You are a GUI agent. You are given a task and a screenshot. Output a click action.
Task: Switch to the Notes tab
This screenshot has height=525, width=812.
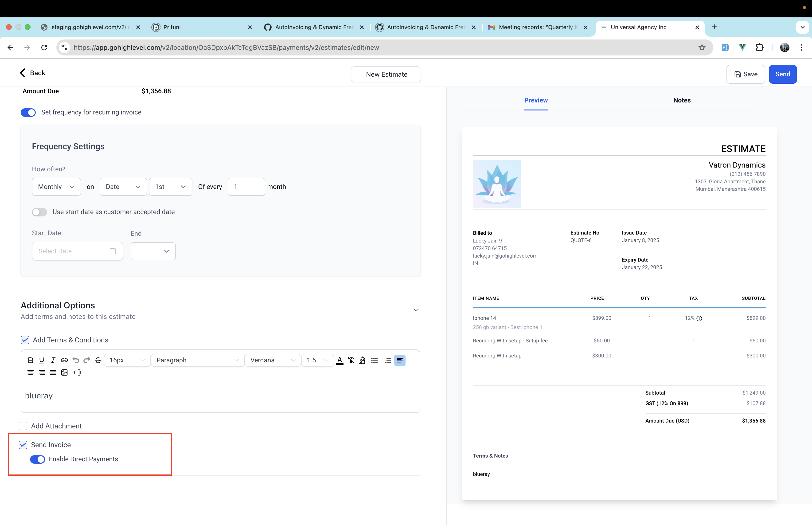tap(682, 100)
